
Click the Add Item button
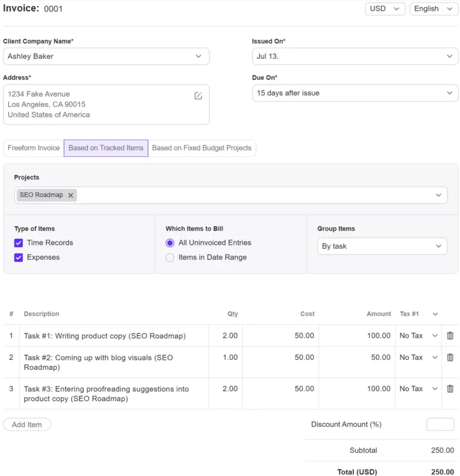27,425
